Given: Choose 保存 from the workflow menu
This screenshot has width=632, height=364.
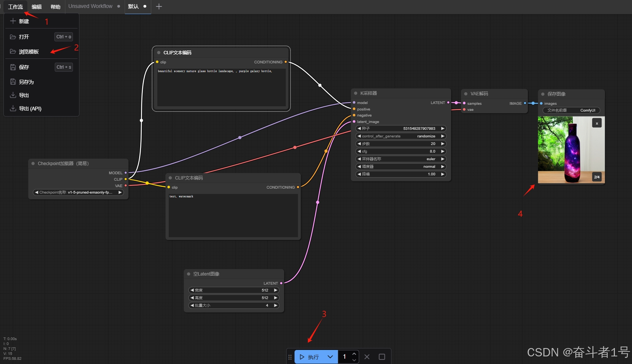Looking at the screenshot, I should 41,67.
